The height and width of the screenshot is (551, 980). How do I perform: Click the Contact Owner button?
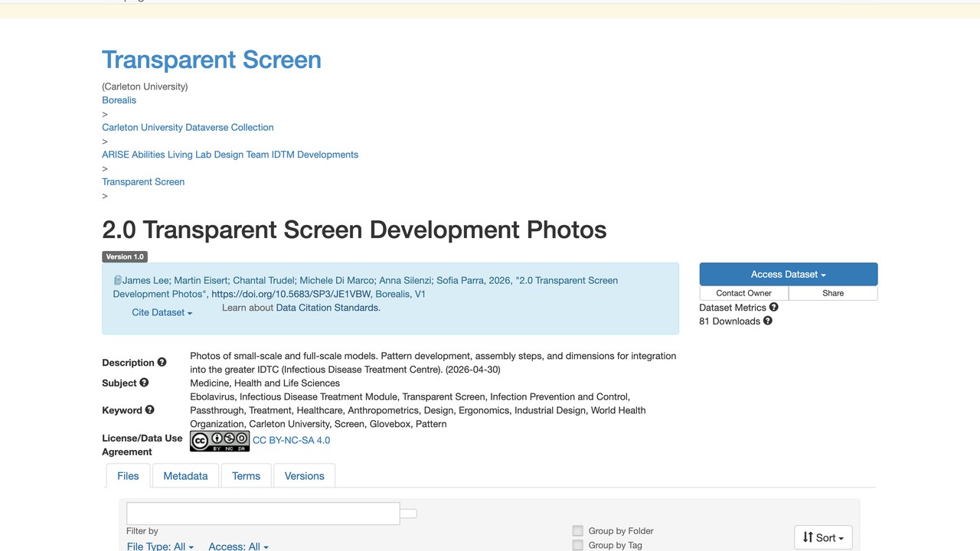(x=744, y=293)
